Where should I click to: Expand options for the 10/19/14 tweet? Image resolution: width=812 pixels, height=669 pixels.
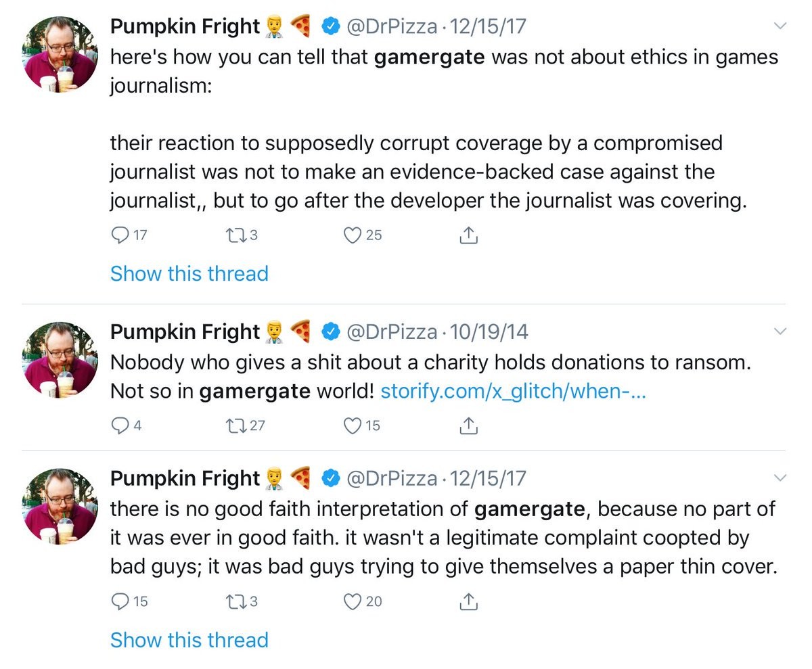(780, 331)
